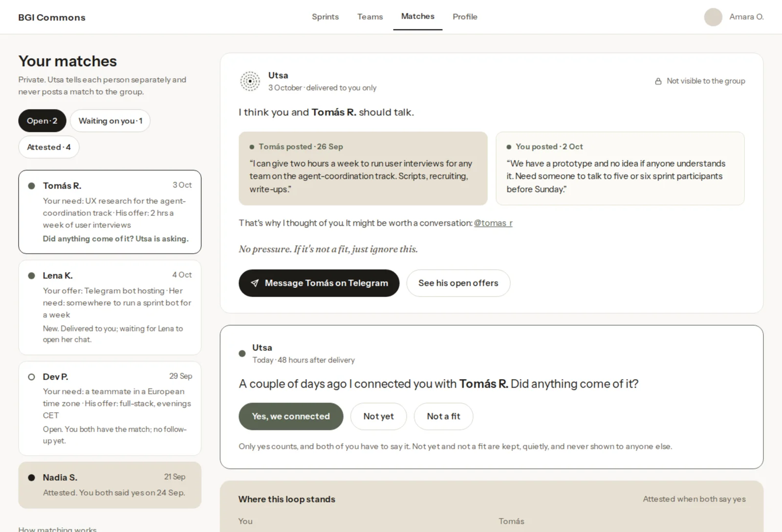Click Attested when both say yes text
The width and height of the screenshot is (782, 532).
[694, 499]
